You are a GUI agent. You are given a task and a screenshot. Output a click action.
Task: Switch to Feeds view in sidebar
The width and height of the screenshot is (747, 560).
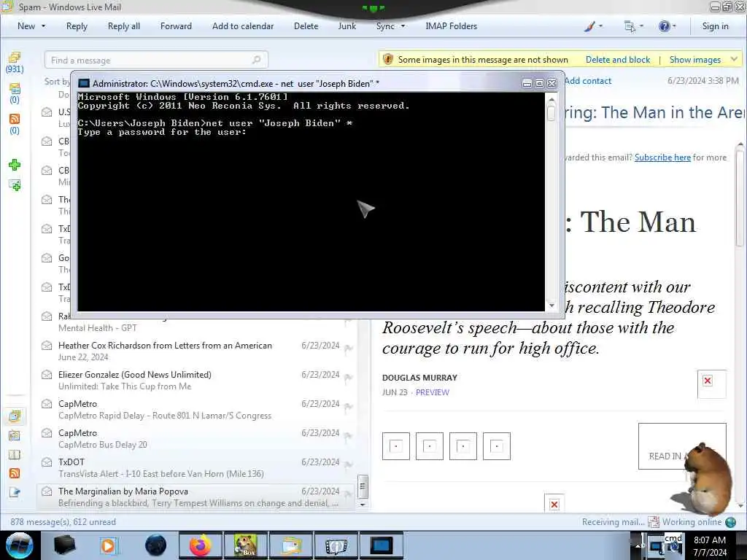click(15, 473)
